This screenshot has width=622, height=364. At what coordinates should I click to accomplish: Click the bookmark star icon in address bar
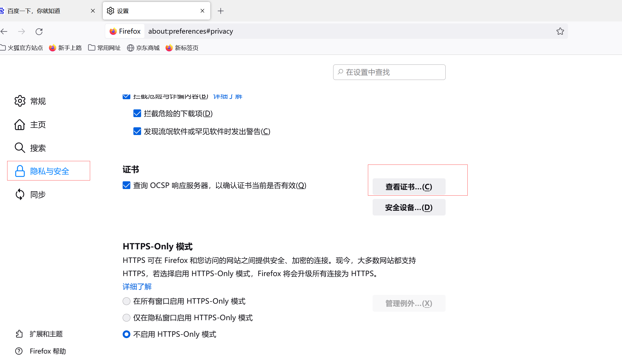pos(560,31)
